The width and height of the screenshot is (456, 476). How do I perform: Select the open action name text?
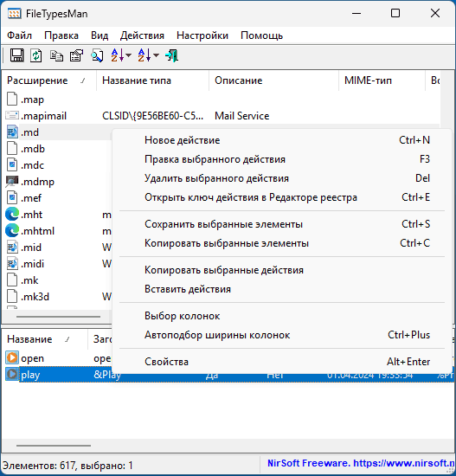coord(33,358)
